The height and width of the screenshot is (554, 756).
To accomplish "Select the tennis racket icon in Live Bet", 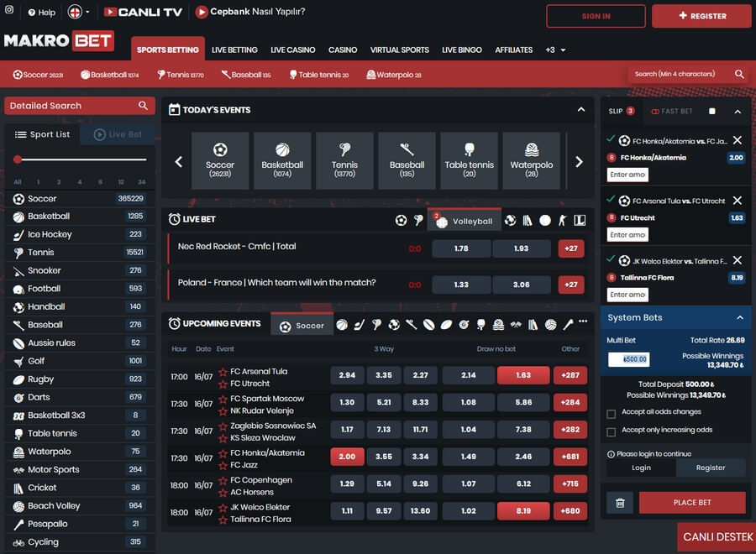I will point(418,220).
